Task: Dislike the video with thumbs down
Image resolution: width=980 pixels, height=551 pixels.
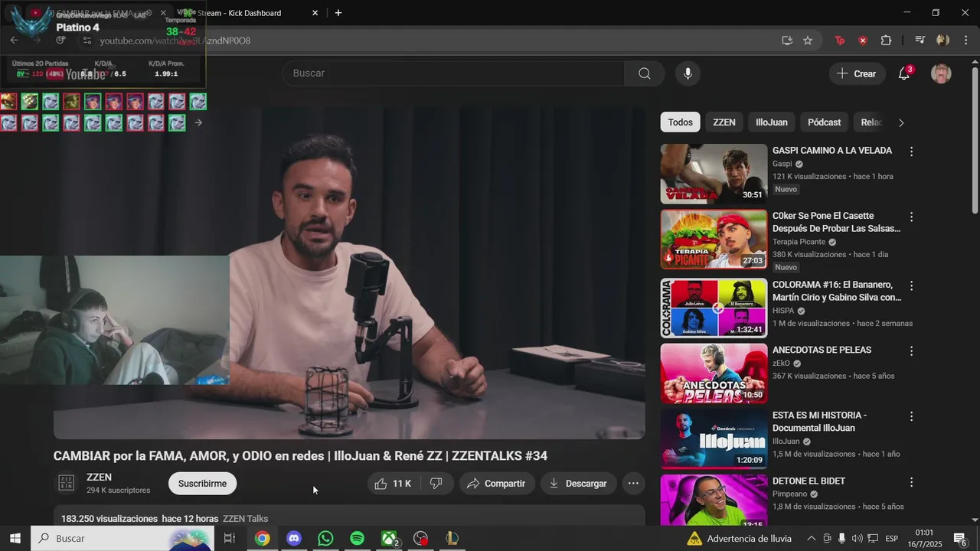Action: click(436, 484)
